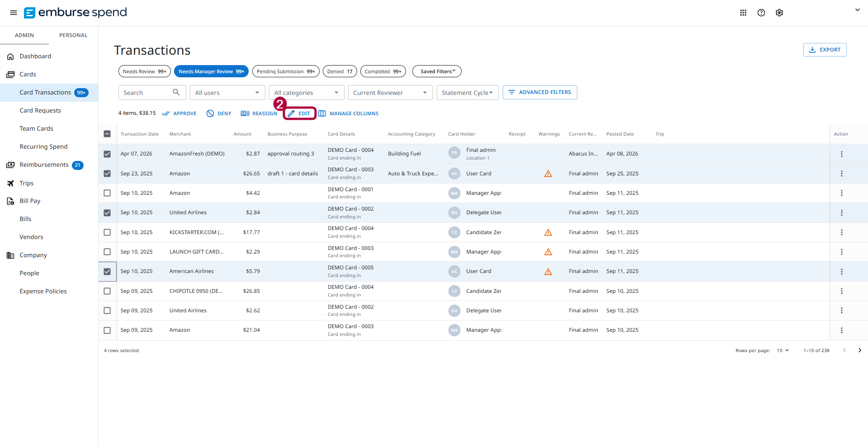The image size is (868, 447).
Task: Select the Needs Review filter chip
Action: [x=145, y=71]
